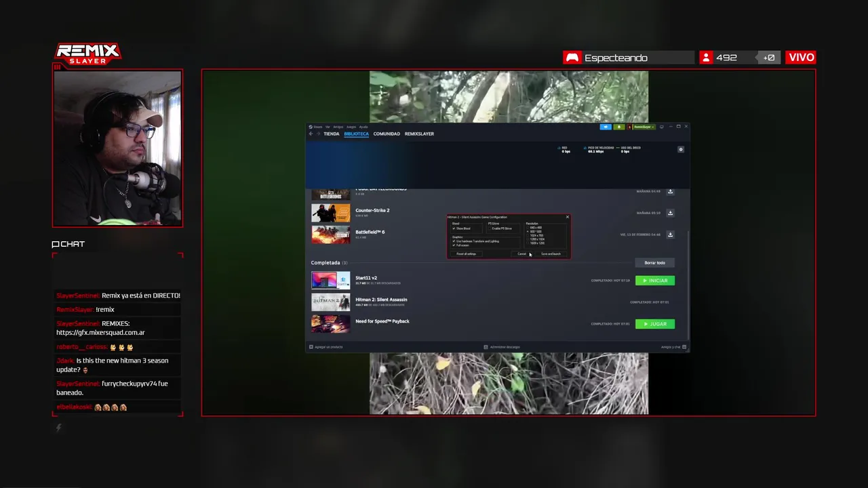
Task: Open downloads settings gear icon
Action: [681, 149]
